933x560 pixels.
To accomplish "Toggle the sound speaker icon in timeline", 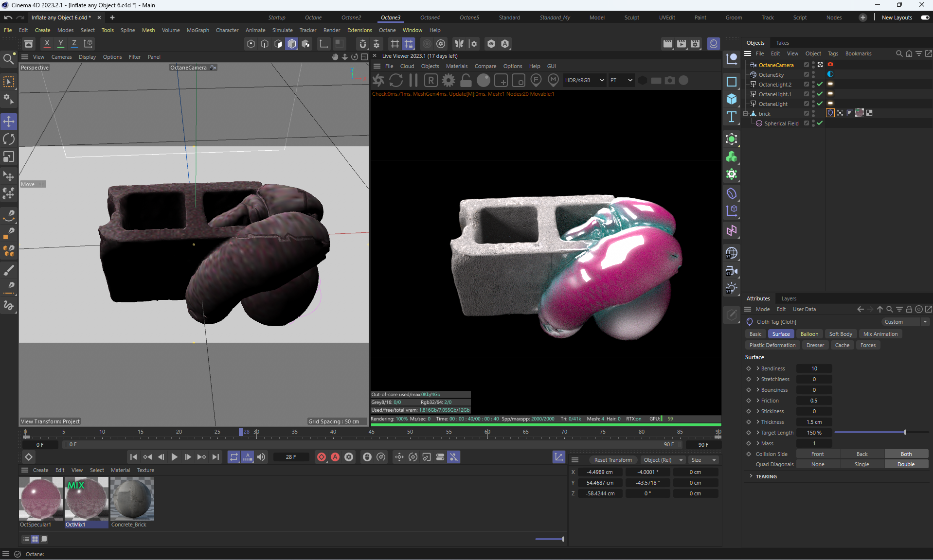I will [x=261, y=457].
